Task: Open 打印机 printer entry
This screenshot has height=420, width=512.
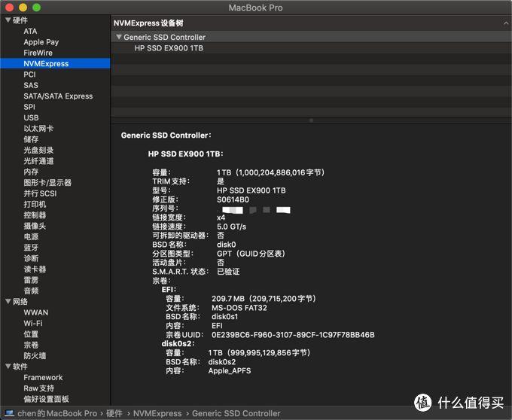Action: coord(35,204)
